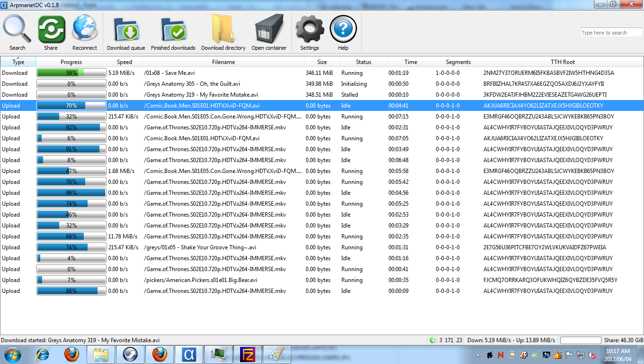Sort by Filename column header

pyautogui.click(x=223, y=62)
